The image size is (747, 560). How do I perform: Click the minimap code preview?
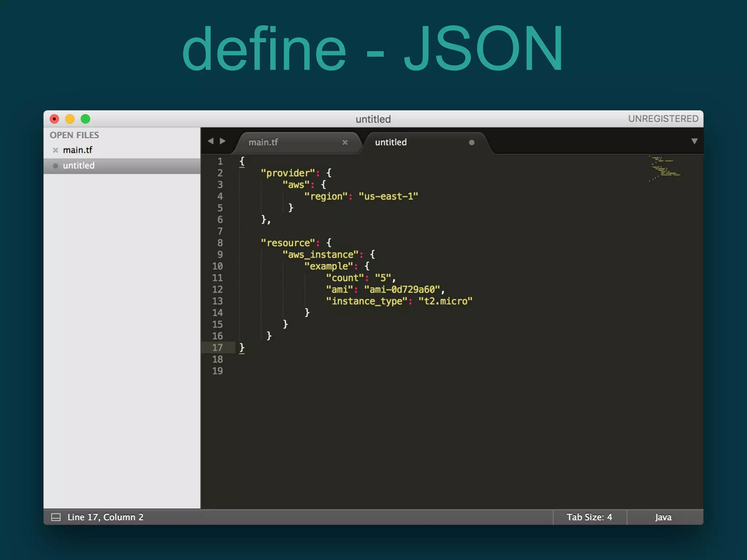point(665,168)
